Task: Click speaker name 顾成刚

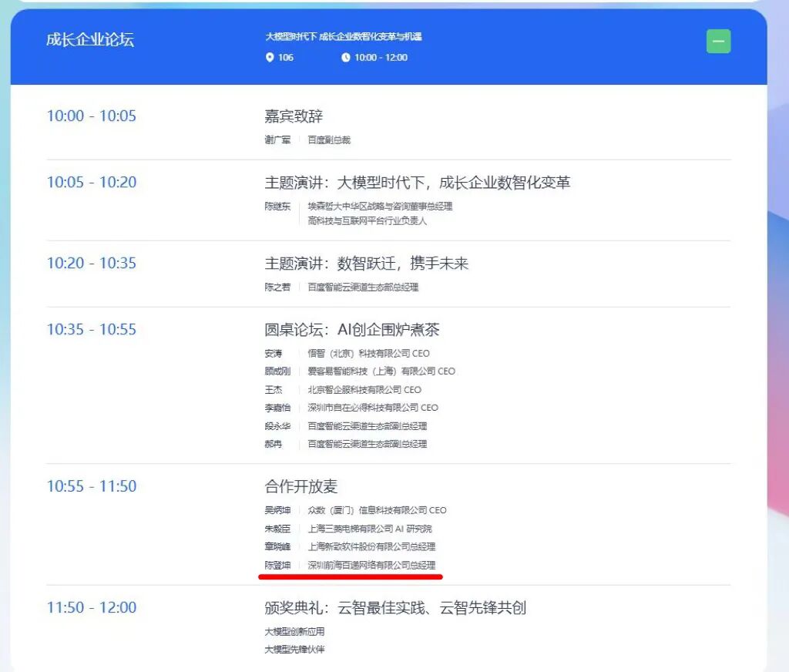Action: tap(277, 371)
